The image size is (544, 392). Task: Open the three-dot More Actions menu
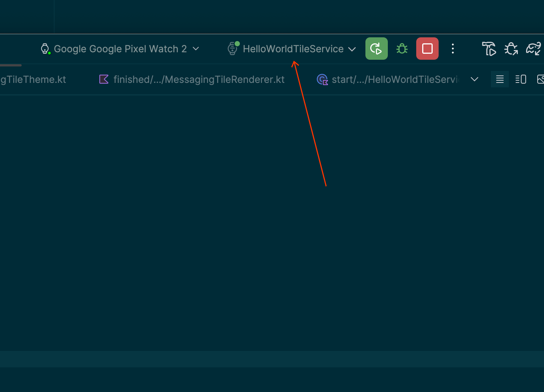453,49
